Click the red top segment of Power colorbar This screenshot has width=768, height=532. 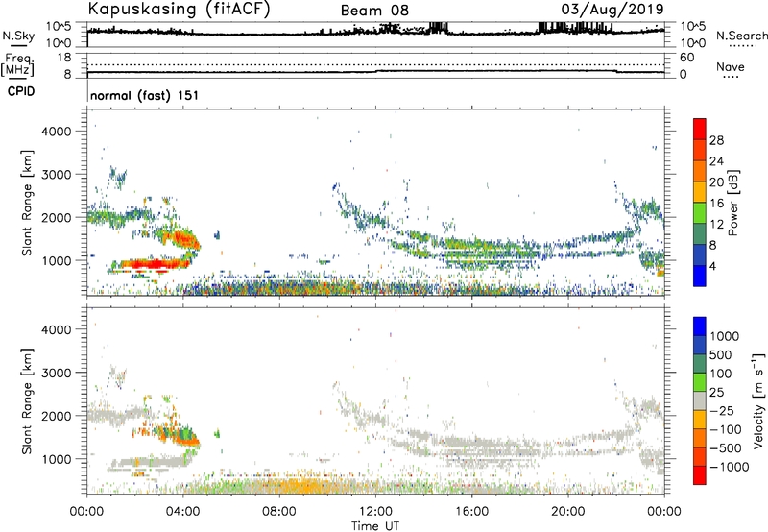pyautogui.click(x=700, y=129)
